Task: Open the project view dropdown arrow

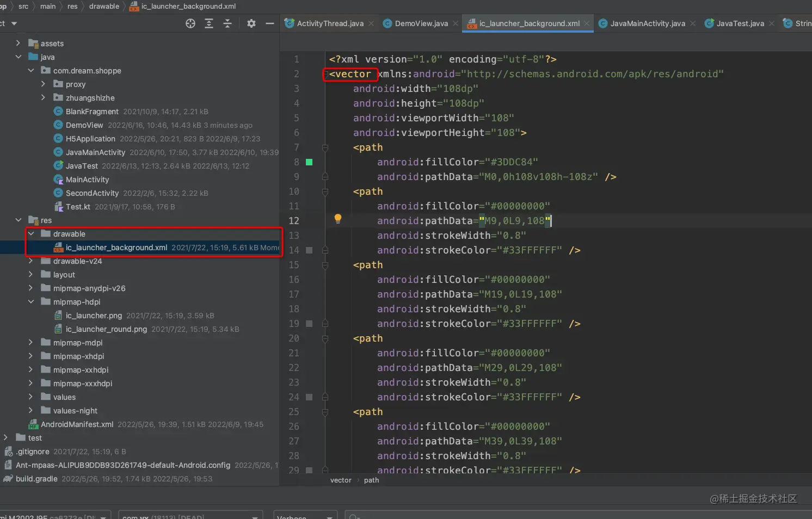Action: (x=14, y=23)
